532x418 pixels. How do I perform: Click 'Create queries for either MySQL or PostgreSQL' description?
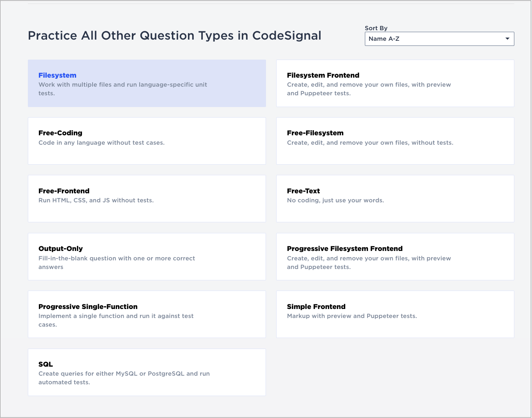coord(124,374)
